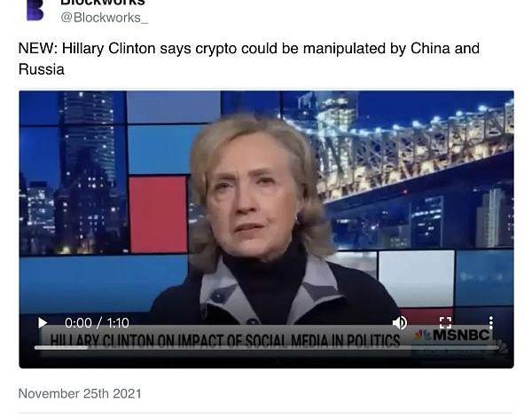532x419 pixels.
Task: Click the video progress bar track
Action: 266,348
